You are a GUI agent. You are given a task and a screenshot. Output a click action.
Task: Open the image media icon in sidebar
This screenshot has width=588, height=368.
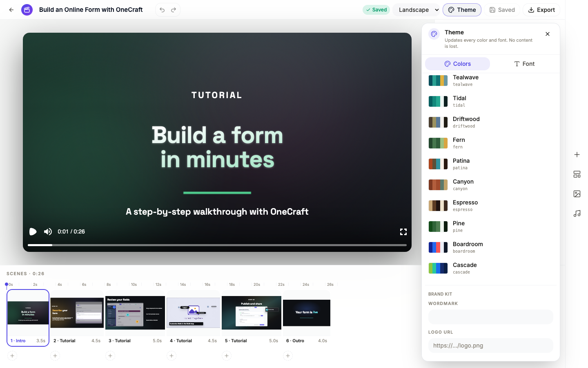(577, 194)
